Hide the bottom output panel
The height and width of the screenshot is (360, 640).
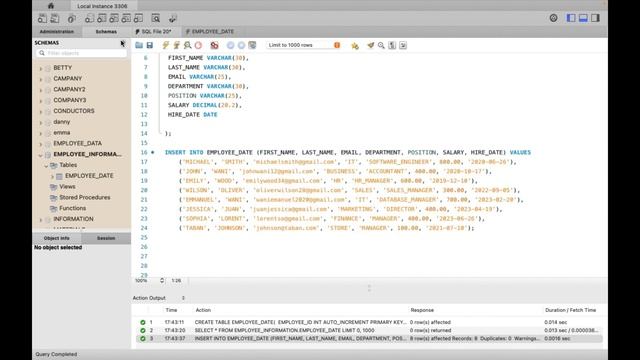pyautogui.click(x=583, y=18)
